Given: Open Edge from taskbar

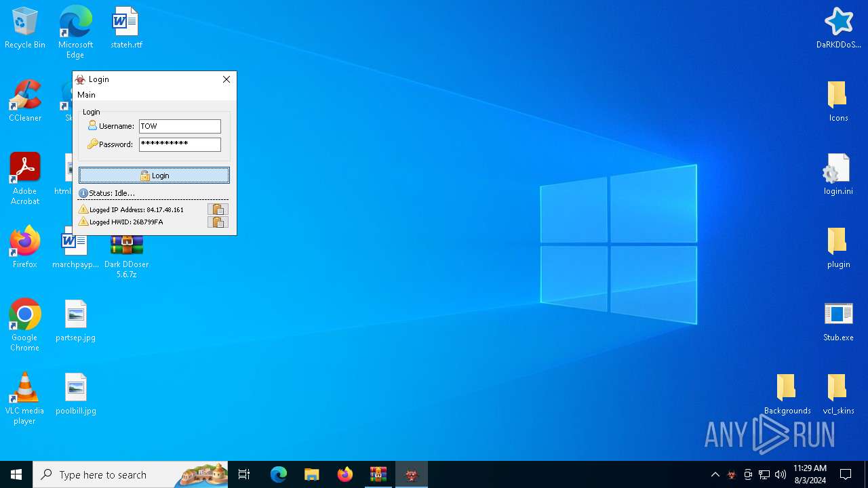Looking at the screenshot, I should click(x=279, y=474).
